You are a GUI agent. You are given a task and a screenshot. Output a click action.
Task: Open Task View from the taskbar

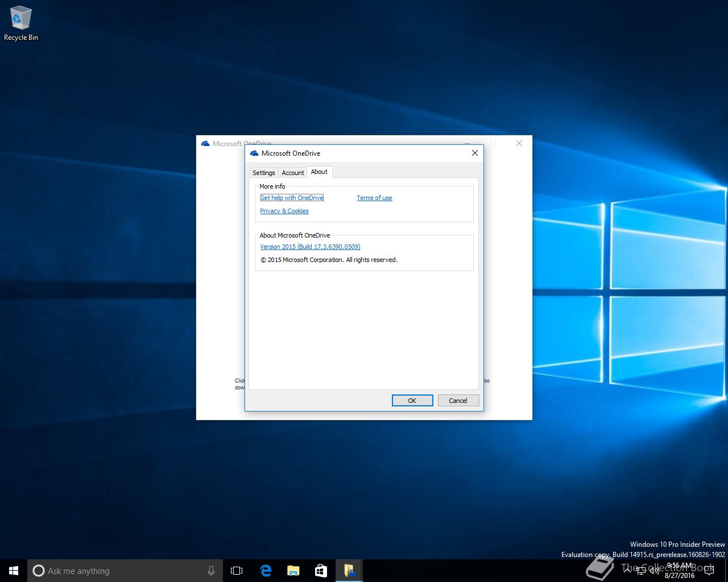(237, 571)
